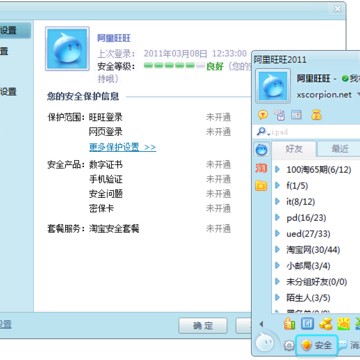Open the mobile phone icon in AliWangWang toolbar
The width and height of the screenshot is (360, 360).
click(280, 115)
